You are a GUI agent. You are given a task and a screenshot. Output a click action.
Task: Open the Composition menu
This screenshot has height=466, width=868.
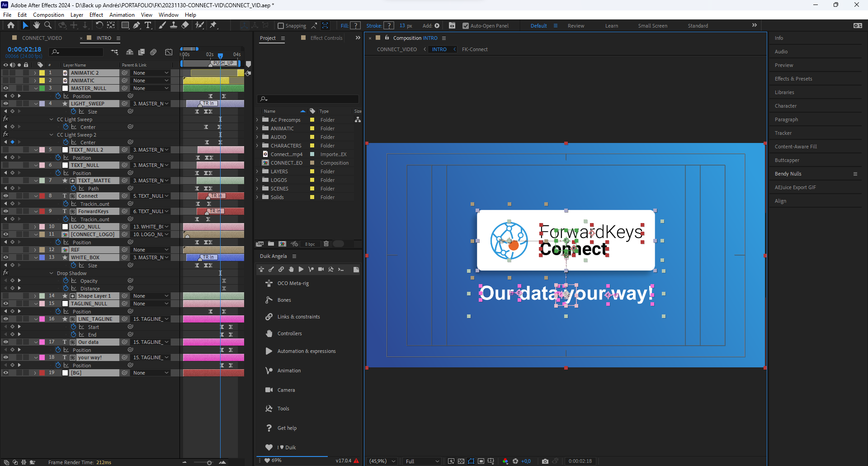tap(48, 14)
